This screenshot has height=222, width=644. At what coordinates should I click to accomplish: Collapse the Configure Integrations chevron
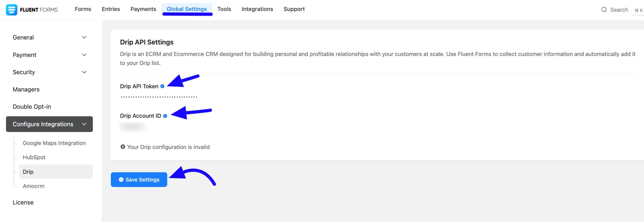84,124
